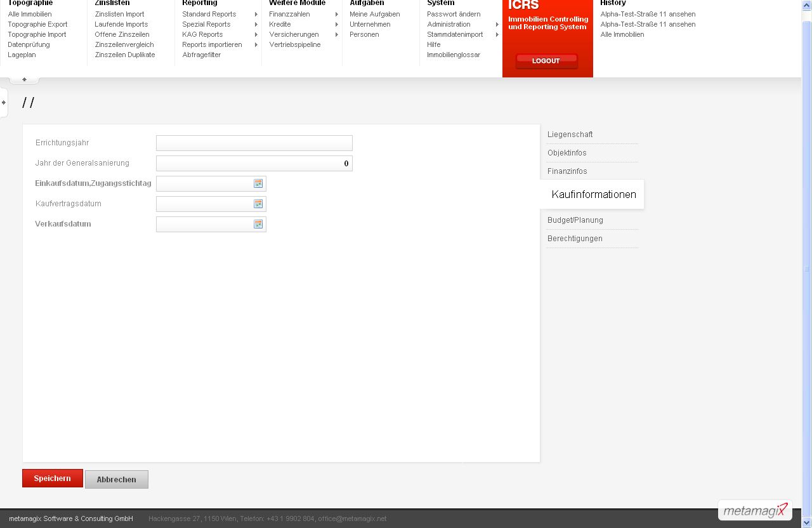Click into the Errichtungsjahr field
812x528 pixels.
click(254, 143)
